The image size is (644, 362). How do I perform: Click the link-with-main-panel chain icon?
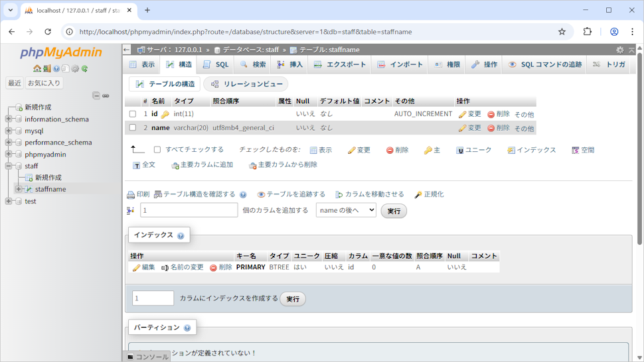point(106,95)
